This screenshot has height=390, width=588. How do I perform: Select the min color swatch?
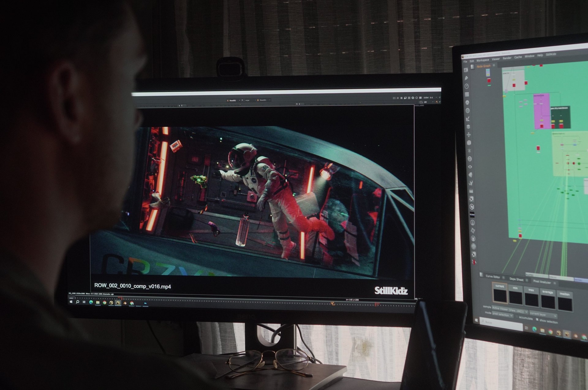click(515, 295)
